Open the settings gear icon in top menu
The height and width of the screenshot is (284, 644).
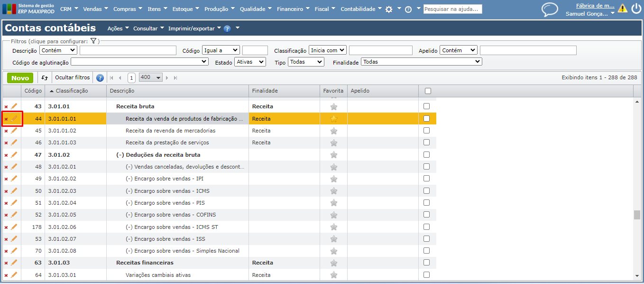pos(389,9)
